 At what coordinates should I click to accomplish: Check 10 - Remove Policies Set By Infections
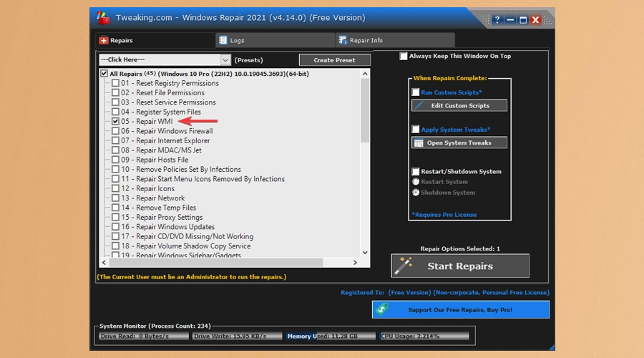tap(115, 170)
